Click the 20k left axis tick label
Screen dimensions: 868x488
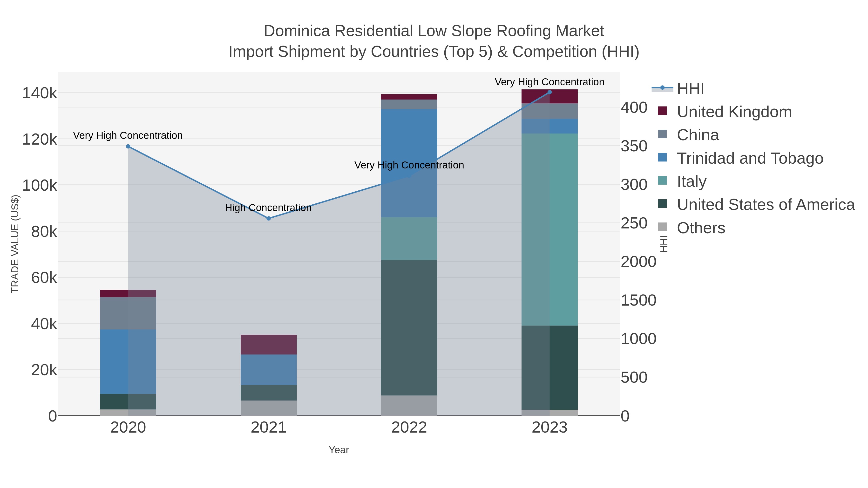[44, 370]
